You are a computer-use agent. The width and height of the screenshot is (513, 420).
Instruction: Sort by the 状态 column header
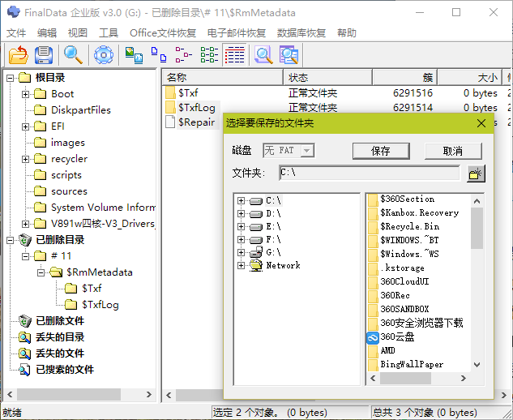[x=328, y=78]
